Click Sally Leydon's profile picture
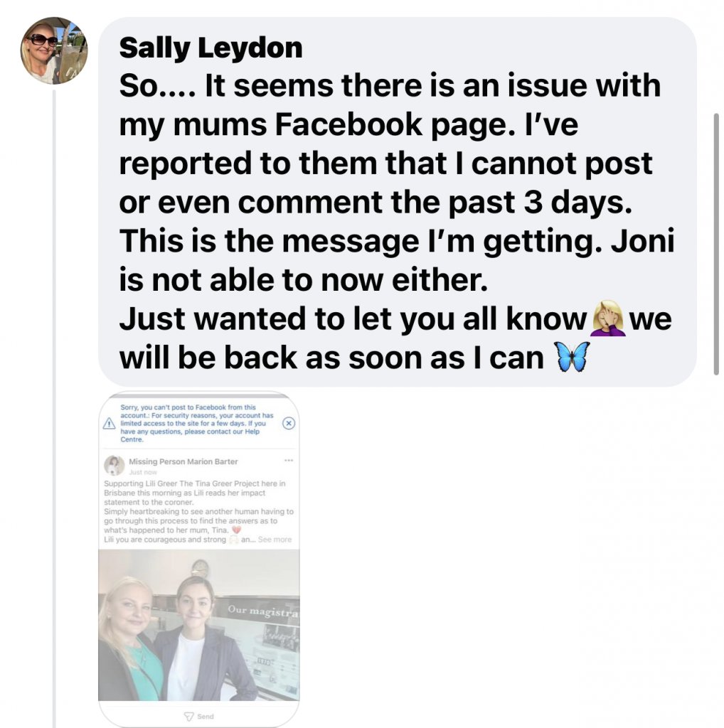Image resolution: width=724 pixels, height=728 pixels. click(x=54, y=50)
